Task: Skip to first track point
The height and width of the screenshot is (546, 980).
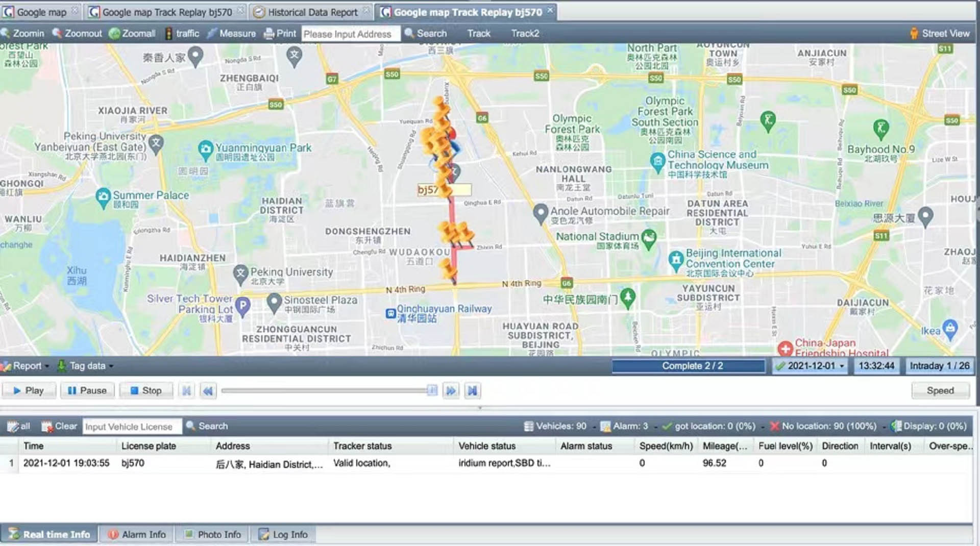Action: click(x=187, y=391)
